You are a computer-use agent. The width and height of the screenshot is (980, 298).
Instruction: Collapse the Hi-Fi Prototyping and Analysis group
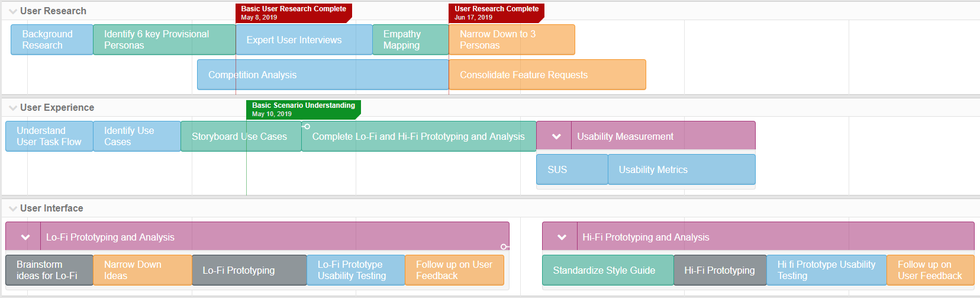point(562,238)
